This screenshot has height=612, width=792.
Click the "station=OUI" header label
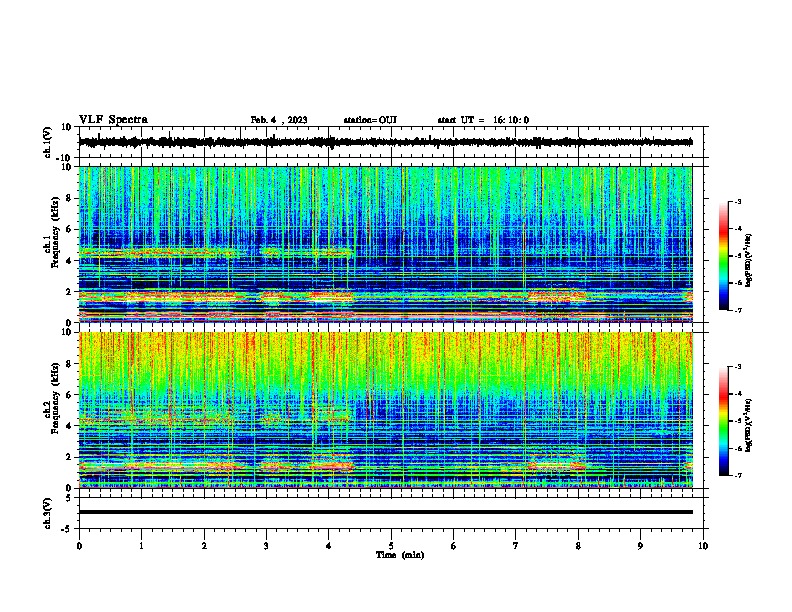(370, 120)
